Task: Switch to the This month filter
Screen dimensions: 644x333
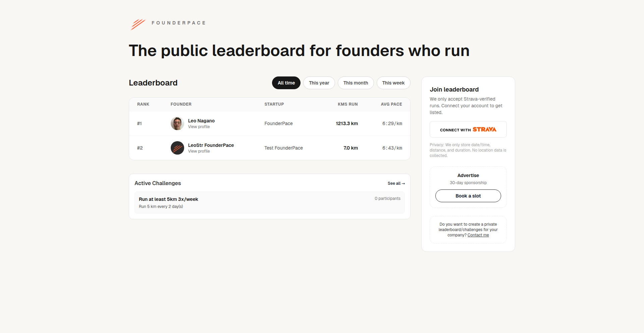Action: pyautogui.click(x=356, y=83)
